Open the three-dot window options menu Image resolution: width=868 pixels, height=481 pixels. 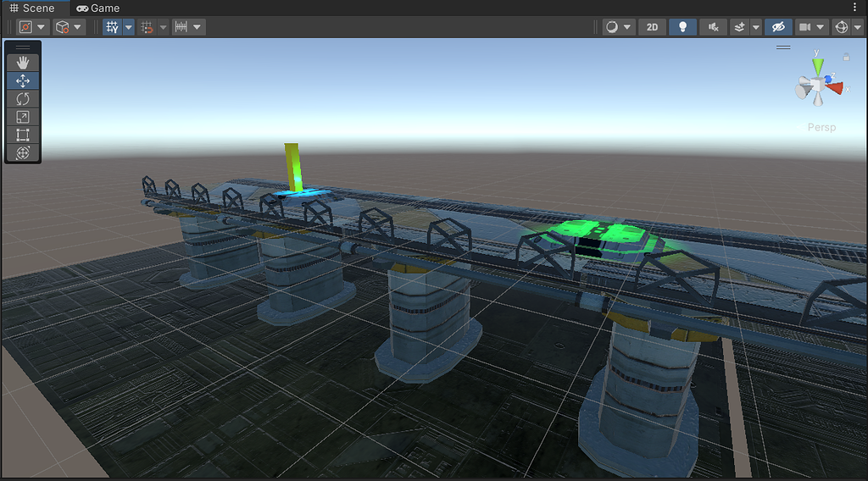point(859,8)
